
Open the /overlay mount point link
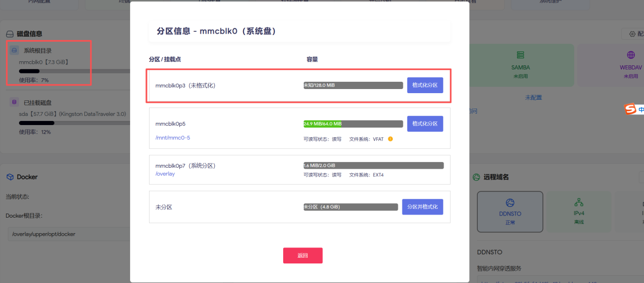pos(165,174)
